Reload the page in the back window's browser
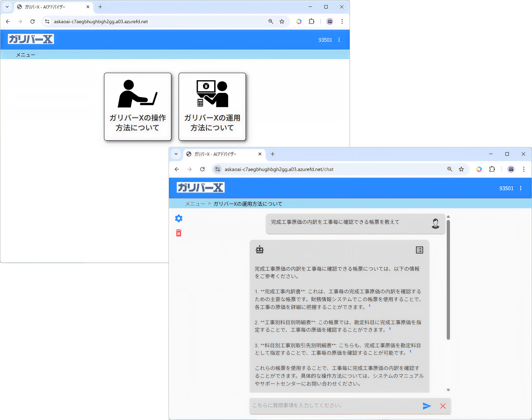 coord(33,21)
